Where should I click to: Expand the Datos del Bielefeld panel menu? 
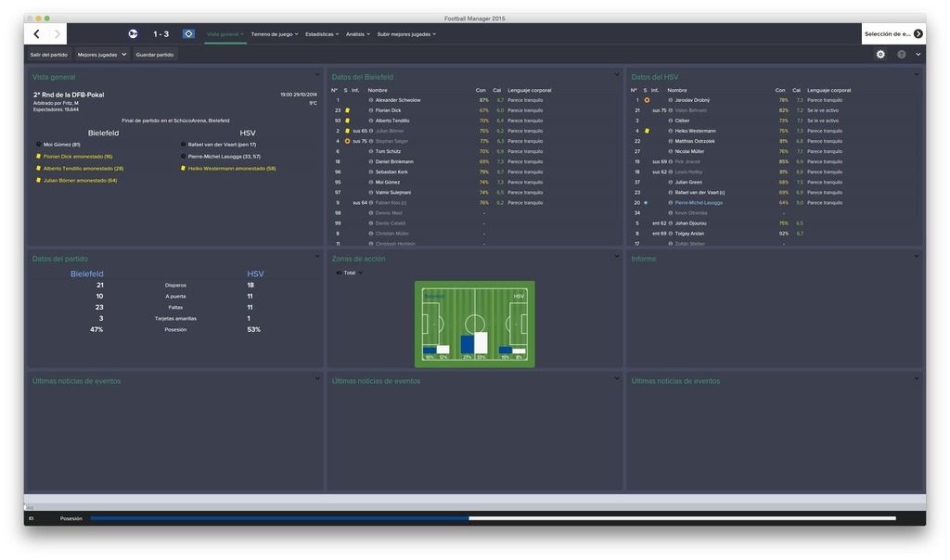(x=617, y=75)
